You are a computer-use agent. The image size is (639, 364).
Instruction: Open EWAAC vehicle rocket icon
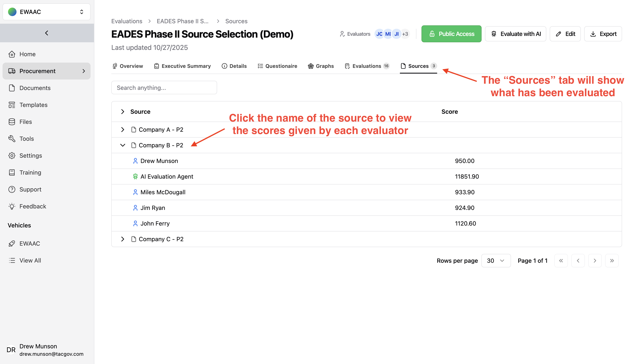12,244
